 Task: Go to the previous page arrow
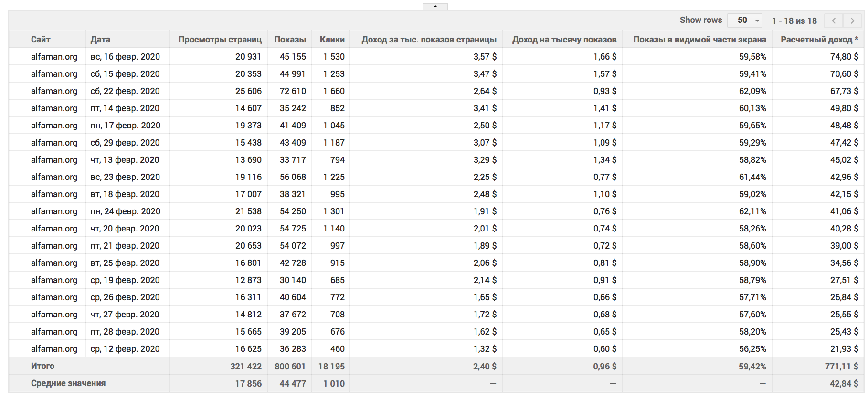pos(834,21)
